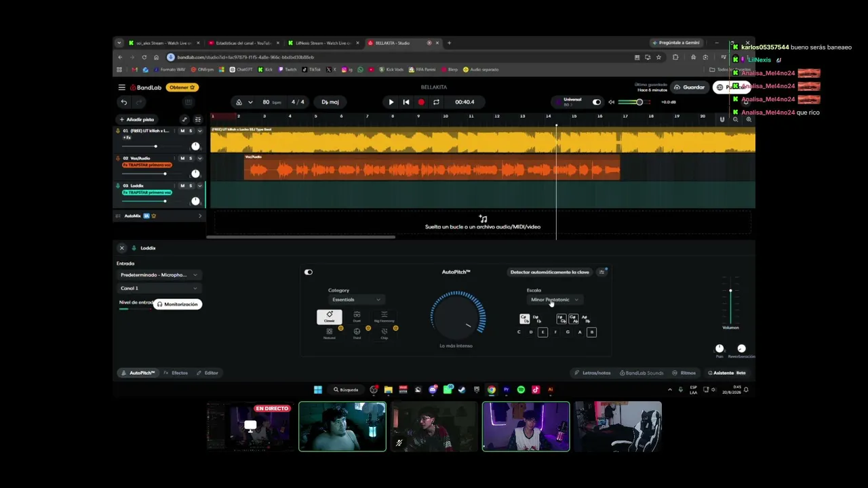Solo the 03 Loddix track
The height and width of the screenshot is (488, 868).
click(x=191, y=185)
